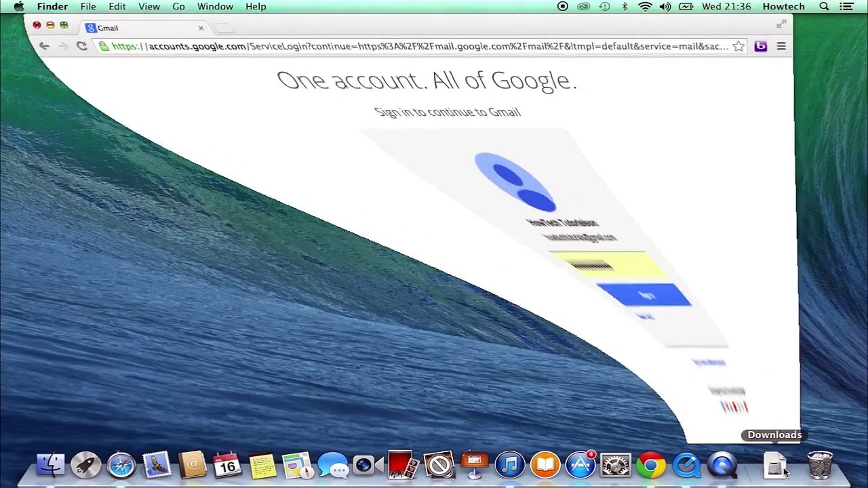Click the purple extension icon in Chrome
The height and width of the screenshot is (488, 868).
760,46
